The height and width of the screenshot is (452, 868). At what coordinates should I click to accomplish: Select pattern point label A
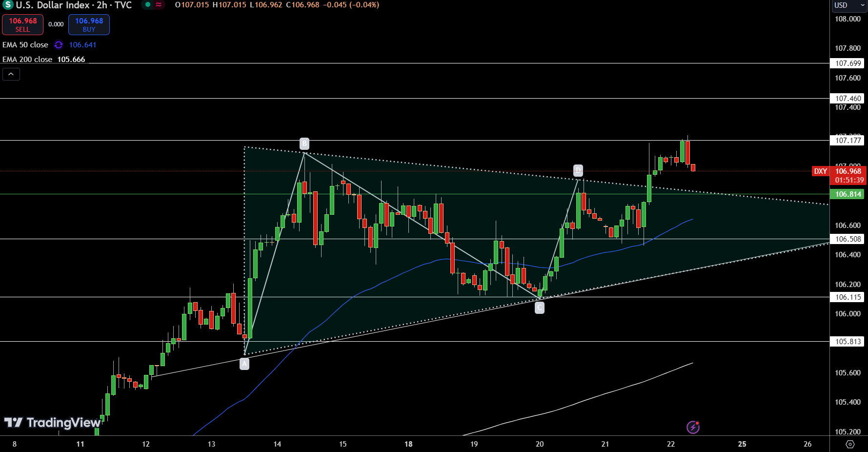[x=244, y=364]
